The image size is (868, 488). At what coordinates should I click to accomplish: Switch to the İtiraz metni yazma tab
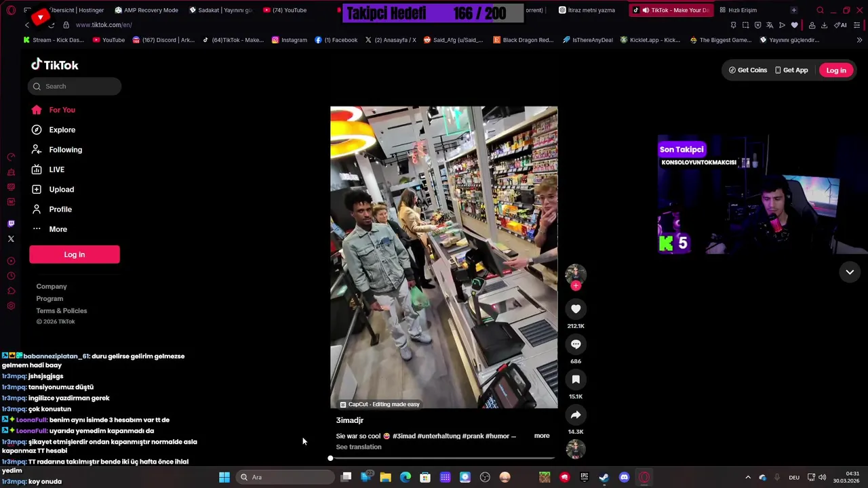(587, 10)
